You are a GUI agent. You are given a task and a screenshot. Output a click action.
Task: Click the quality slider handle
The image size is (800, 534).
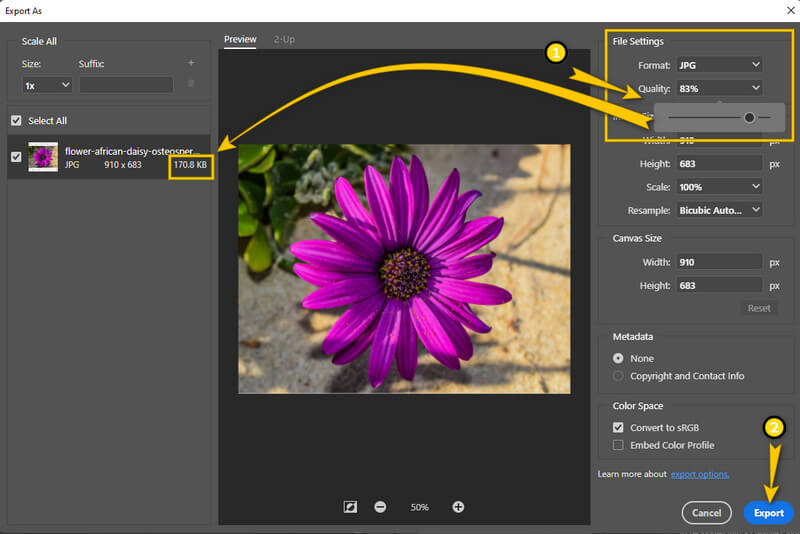coord(749,117)
